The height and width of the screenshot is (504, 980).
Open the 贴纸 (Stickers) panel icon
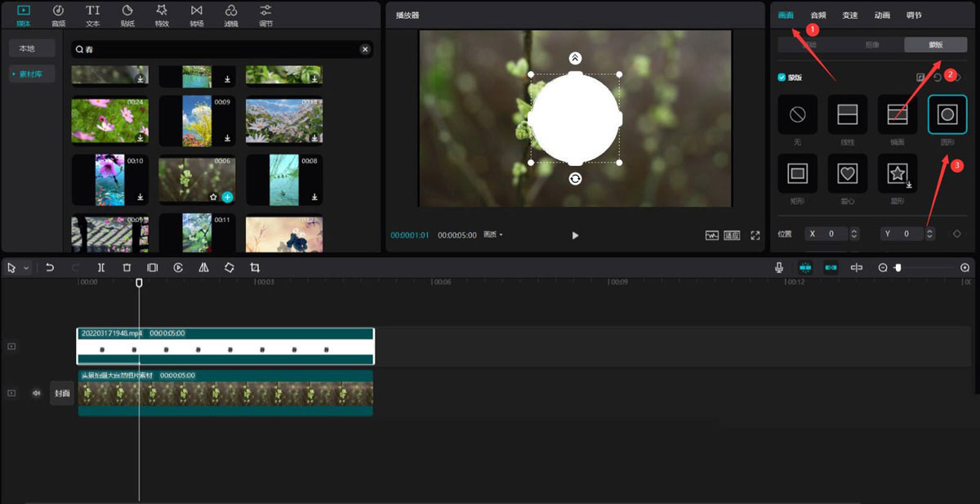pos(127,14)
